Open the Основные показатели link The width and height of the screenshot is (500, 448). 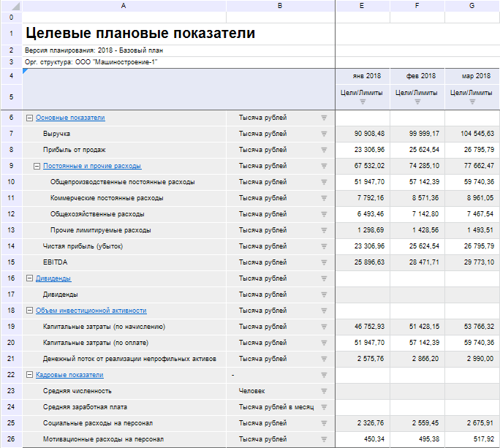pyautogui.click(x=70, y=118)
